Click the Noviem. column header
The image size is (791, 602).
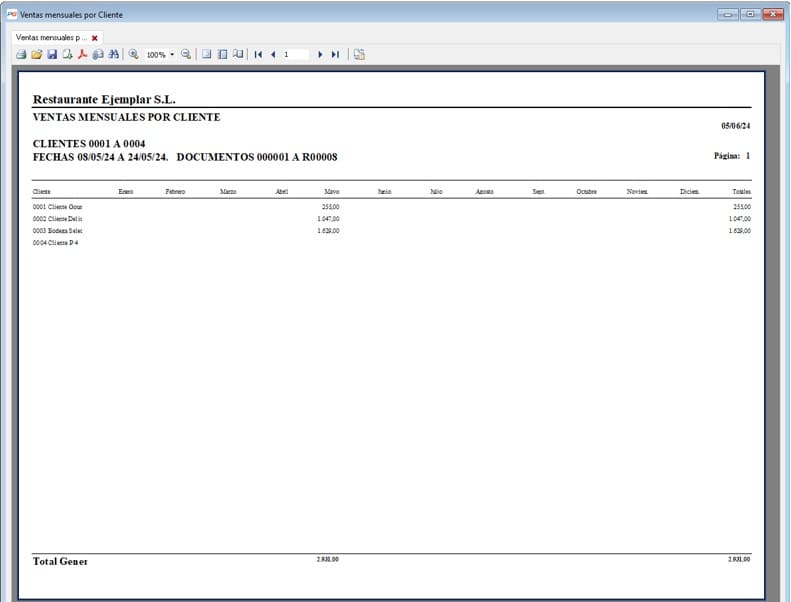pos(637,192)
